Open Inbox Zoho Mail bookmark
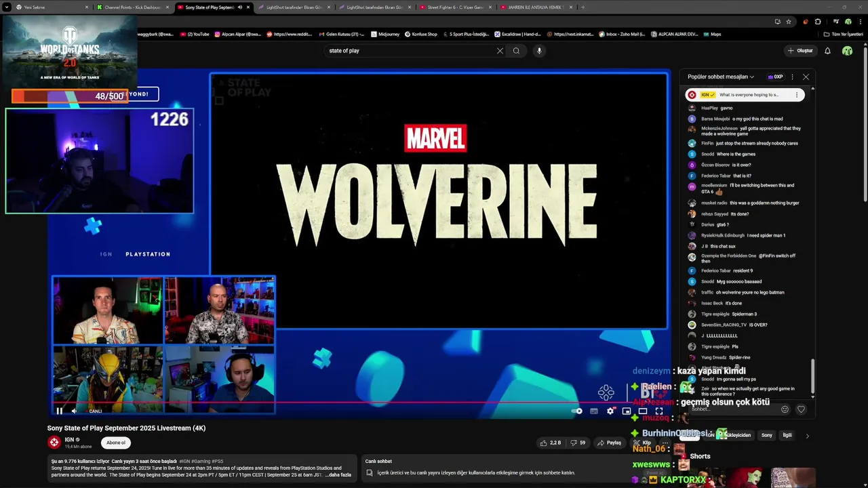 coord(621,34)
